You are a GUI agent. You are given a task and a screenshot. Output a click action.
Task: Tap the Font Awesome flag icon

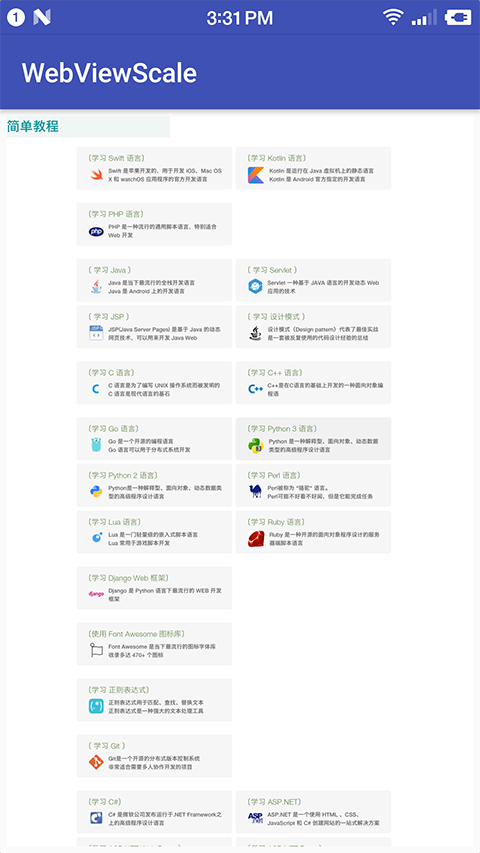96,650
